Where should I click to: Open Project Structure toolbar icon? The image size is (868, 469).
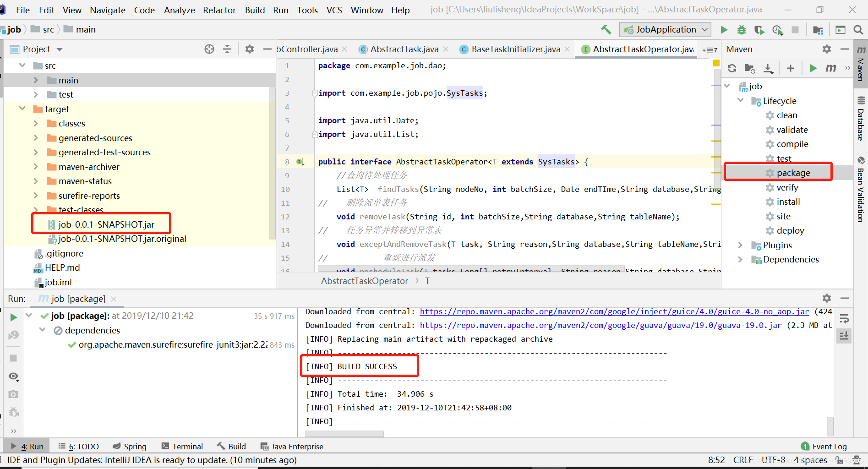818,30
